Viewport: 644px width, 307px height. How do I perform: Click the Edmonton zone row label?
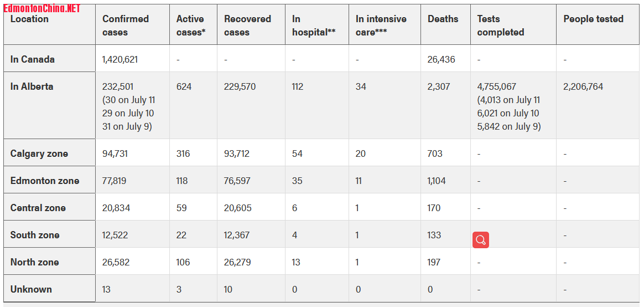(x=45, y=181)
